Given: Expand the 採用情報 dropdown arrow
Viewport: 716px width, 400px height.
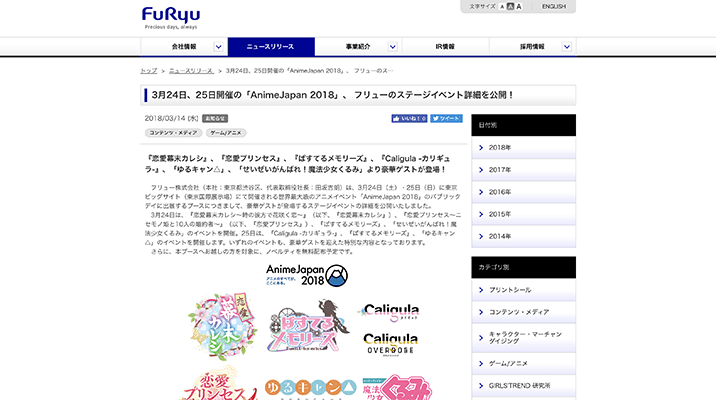Looking at the screenshot, I should coord(567,47).
